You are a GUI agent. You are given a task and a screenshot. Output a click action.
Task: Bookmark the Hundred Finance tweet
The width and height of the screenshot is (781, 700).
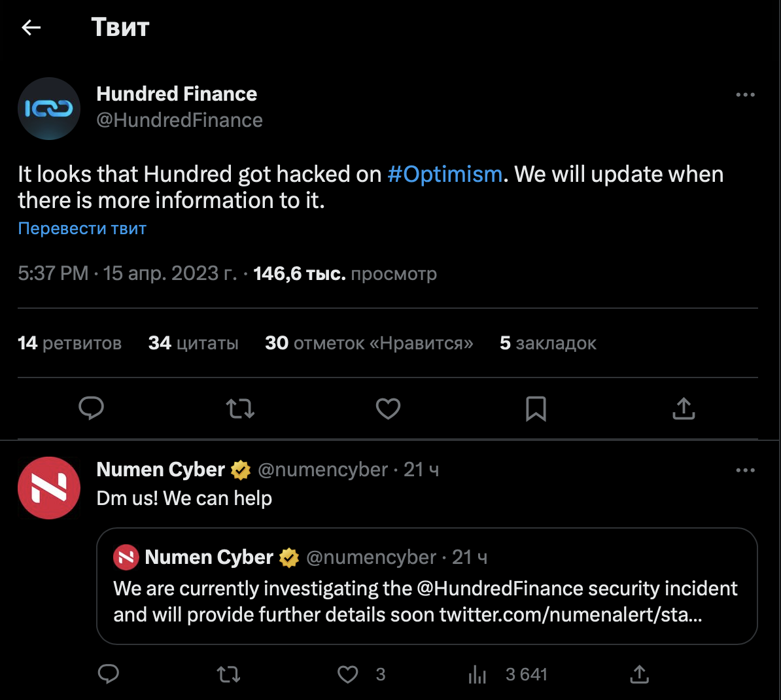click(x=536, y=409)
